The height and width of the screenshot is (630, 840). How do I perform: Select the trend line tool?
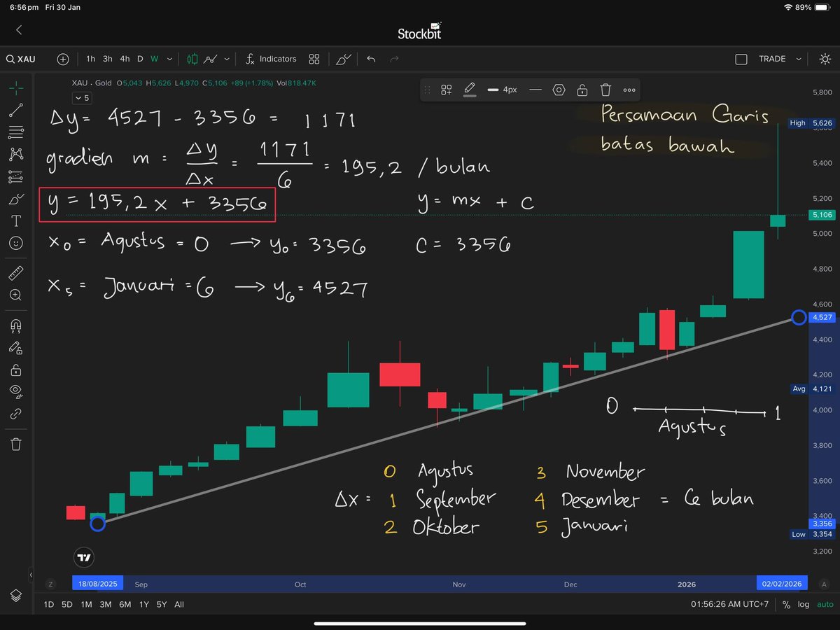click(x=16, y=109)
